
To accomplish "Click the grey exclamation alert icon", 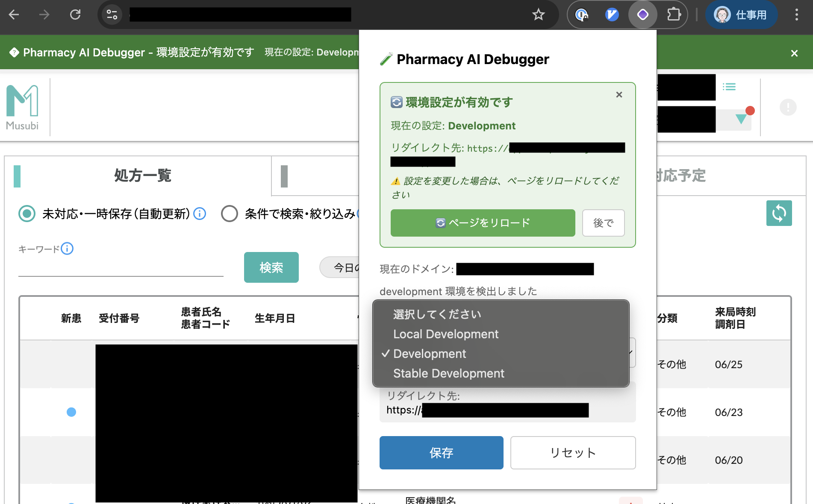I will click(788, 107).
